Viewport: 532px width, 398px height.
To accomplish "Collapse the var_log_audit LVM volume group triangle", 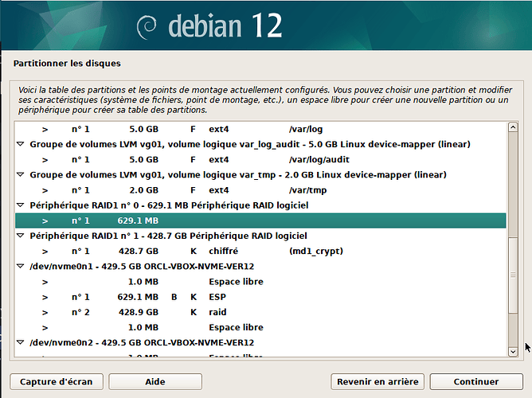I will point(21,144).
